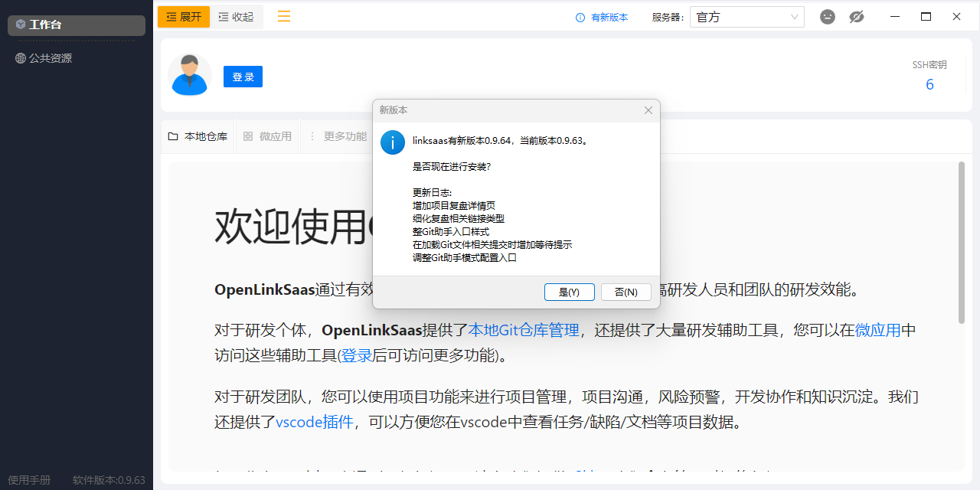Click the 展开 expand button

184,17
